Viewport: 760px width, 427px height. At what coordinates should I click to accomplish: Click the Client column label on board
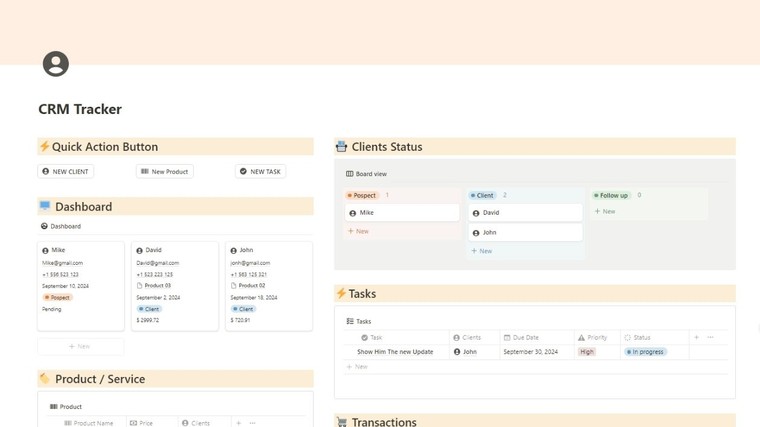coord(482,195)
